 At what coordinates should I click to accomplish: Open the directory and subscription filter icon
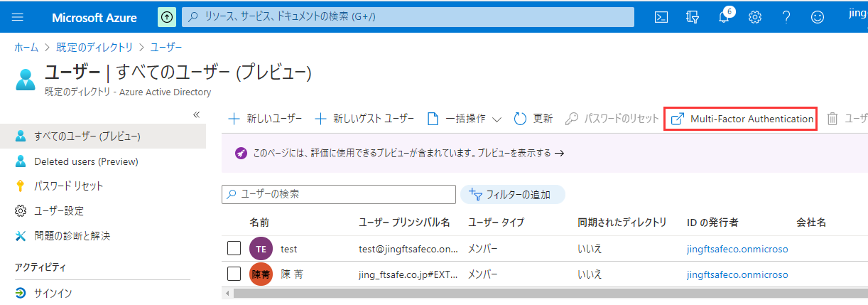tap(693, 18)
